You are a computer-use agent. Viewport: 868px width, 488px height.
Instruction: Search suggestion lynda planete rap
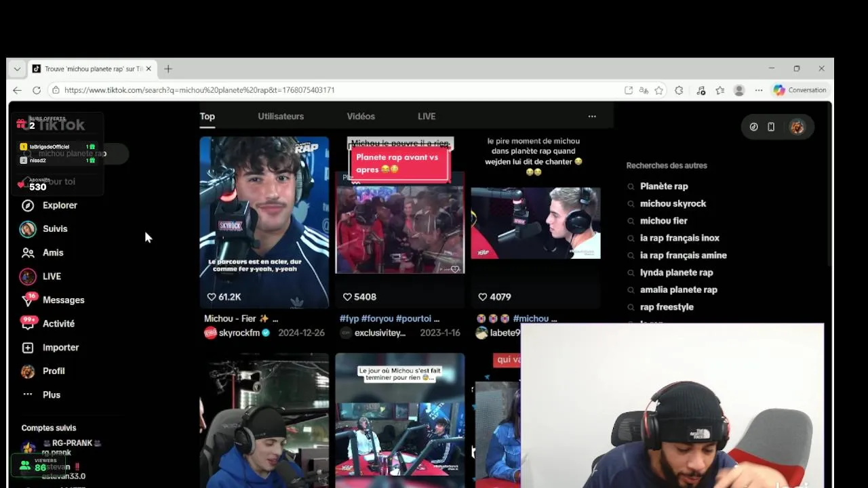point(676,272)
